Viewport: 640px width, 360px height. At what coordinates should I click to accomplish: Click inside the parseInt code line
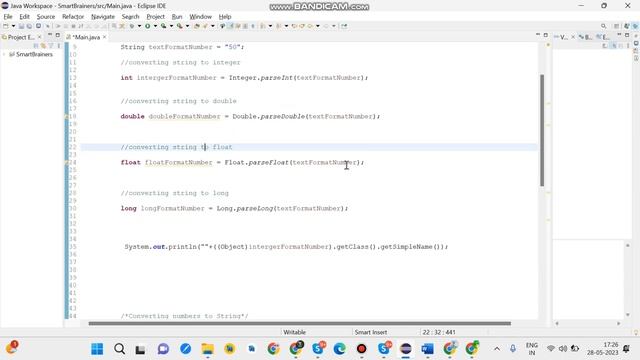[x=244, y=78]
